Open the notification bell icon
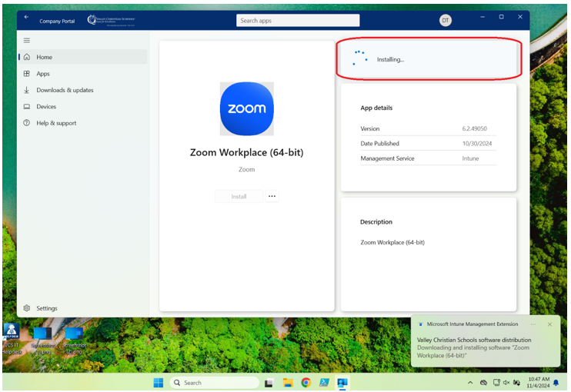Screen dimensions: 571x392 point(556,383)
